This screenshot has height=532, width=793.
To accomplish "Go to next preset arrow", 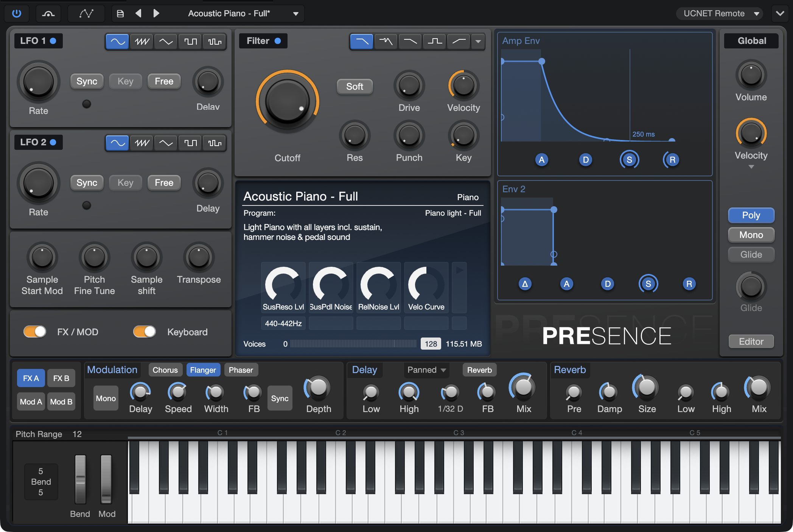I will click(x=156, y=14).
